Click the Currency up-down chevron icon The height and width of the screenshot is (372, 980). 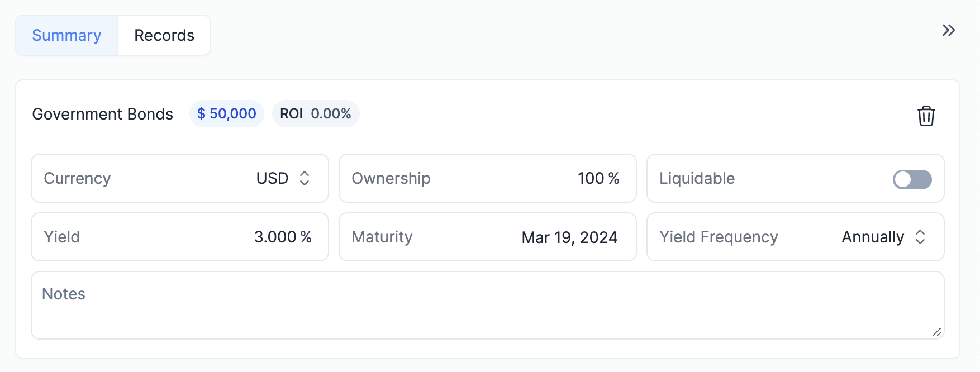[305, 178]
